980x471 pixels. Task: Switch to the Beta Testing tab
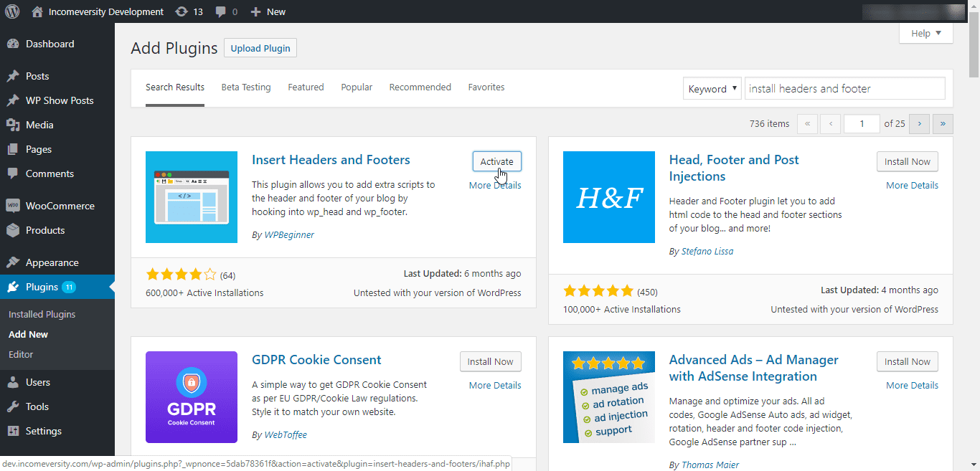pos(246,87)
